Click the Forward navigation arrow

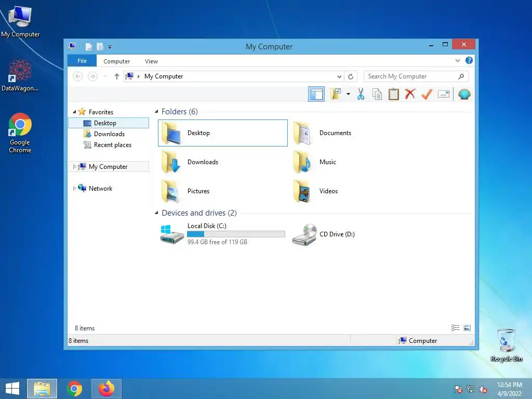[x=92, y=76]
